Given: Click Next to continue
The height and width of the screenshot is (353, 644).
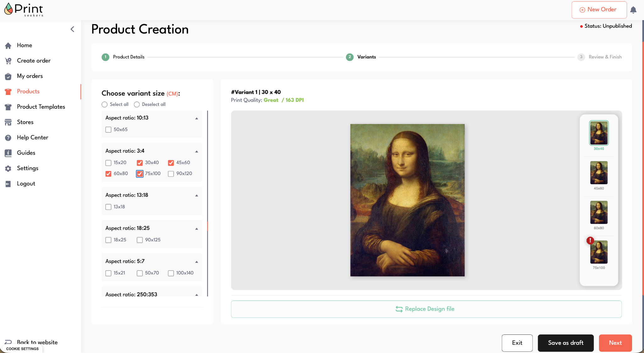Looking at the screenshot, I should 615,343.
